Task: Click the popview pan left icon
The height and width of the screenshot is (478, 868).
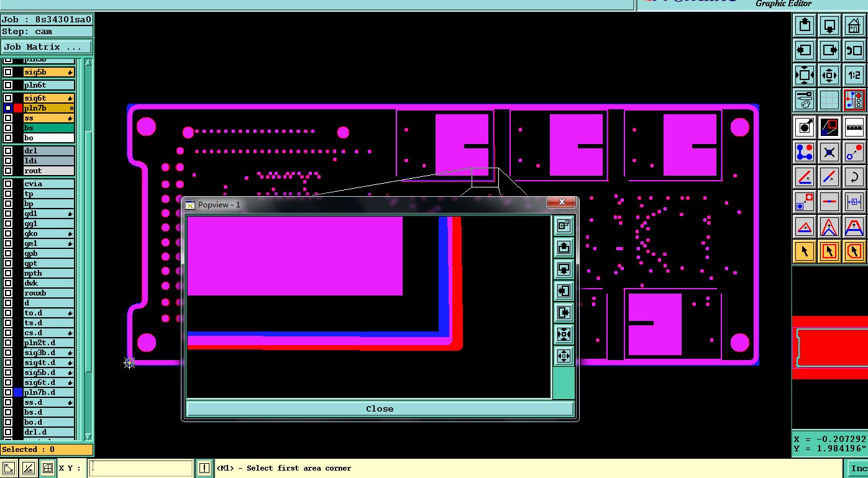Action: (564, 291)
